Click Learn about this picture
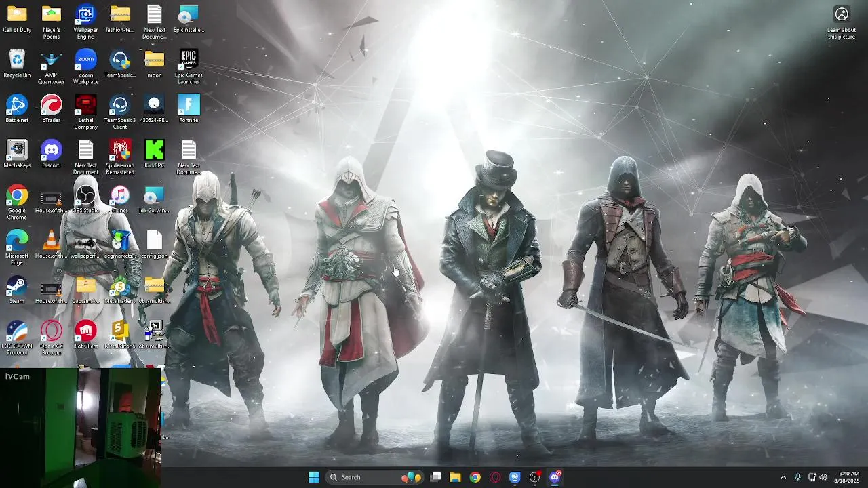The height and width of the screenshot is (488, 868). click(842, 23)
